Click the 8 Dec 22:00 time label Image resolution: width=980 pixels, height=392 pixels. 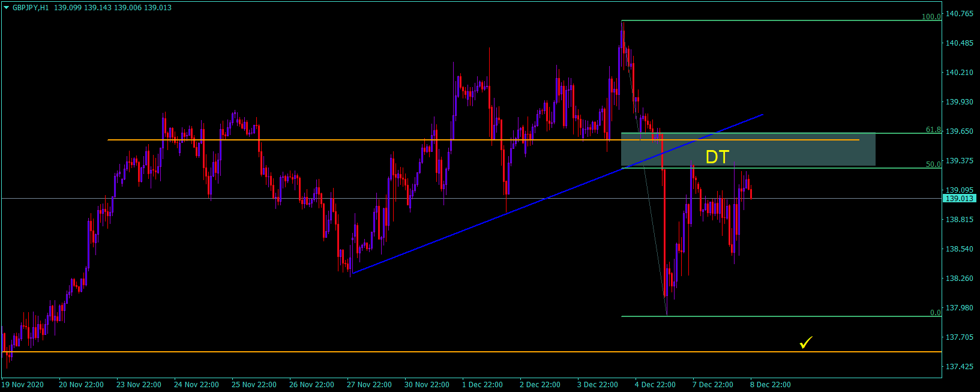771,385
